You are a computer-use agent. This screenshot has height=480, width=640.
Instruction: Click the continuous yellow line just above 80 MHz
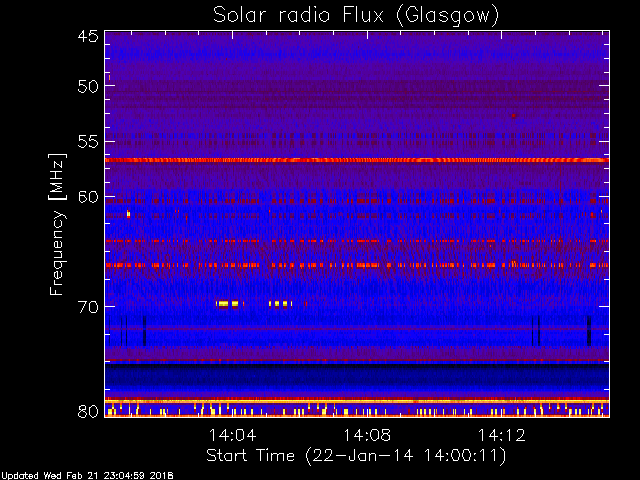point(357,402)
